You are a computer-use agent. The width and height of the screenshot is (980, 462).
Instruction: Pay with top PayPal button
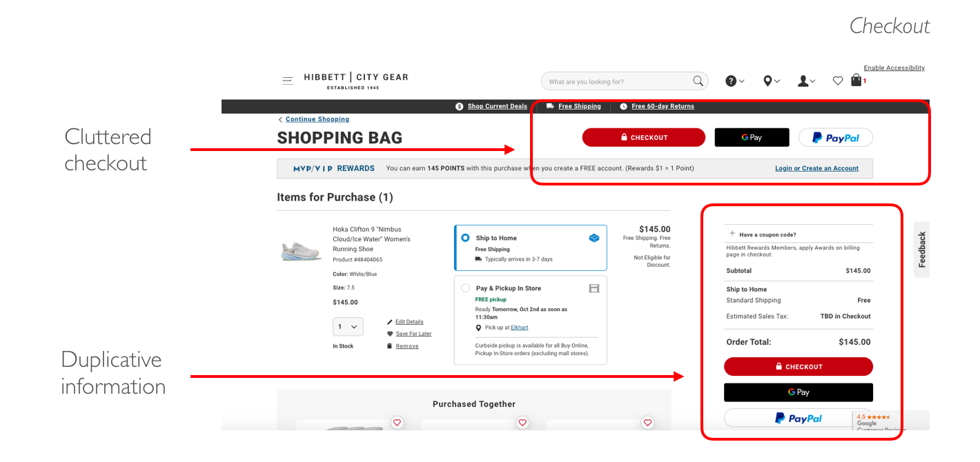[836, 137]
